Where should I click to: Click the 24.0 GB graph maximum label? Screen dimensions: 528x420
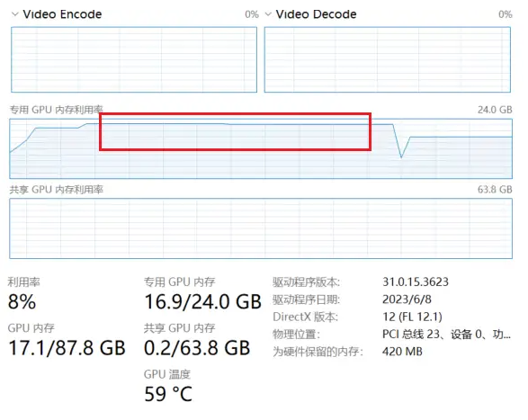pos(495,110)
